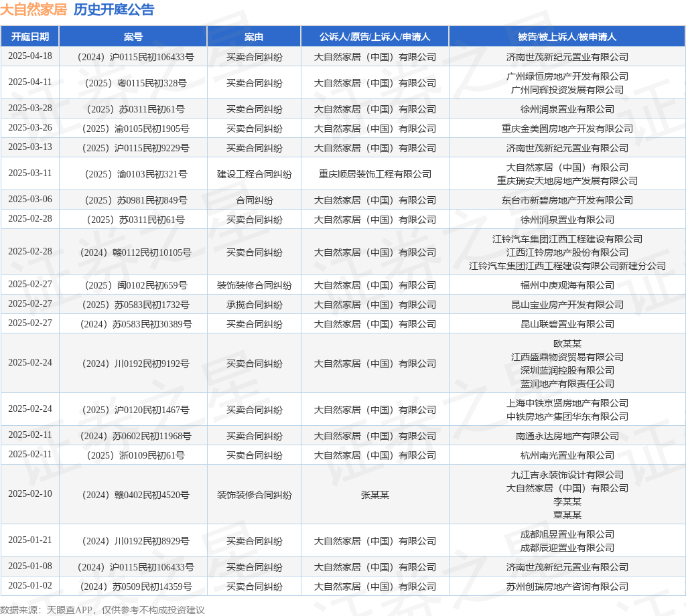Click the 承揽合同纠纷 case cause
Image resolution: width=686 pixels, height=616 pixels.
click(254, 305)
